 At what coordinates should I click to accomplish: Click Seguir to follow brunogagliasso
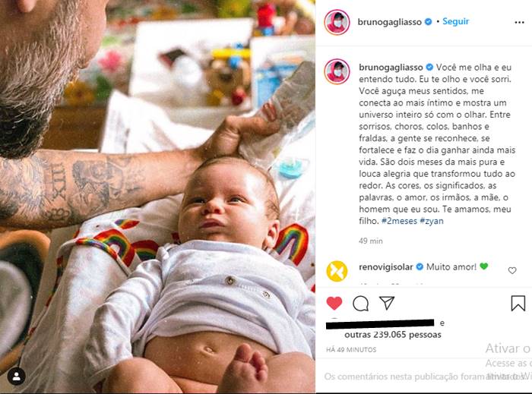[x=456, y=21]
